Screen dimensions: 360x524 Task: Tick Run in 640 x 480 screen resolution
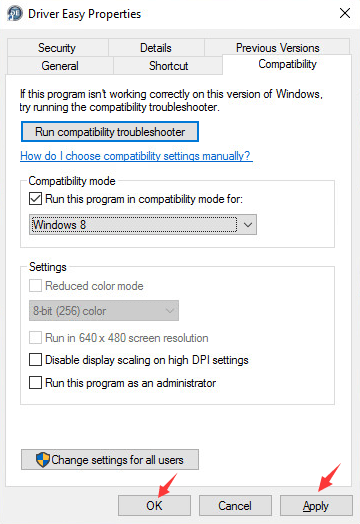coord(35,338)
